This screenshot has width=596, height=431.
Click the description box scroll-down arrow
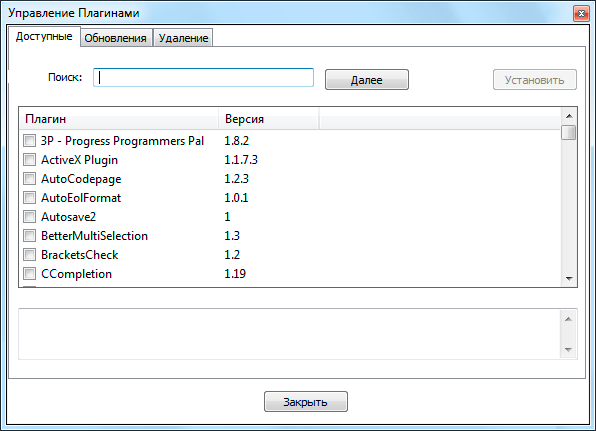pyautogui.click(x=568, y=350)
